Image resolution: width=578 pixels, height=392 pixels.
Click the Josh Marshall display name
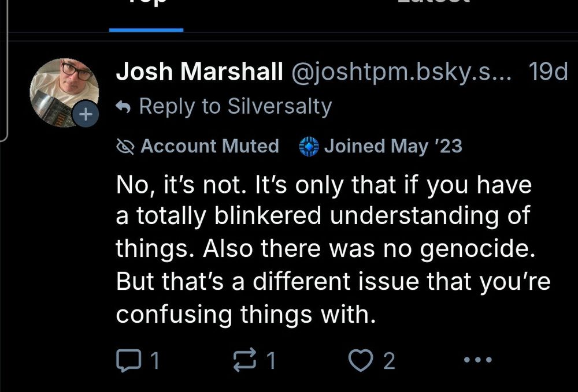click(199, 72)
